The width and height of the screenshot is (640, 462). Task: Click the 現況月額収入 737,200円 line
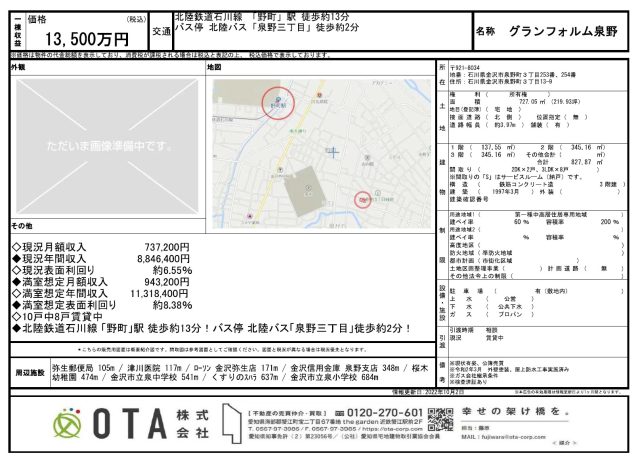click(x=101, y=247)
